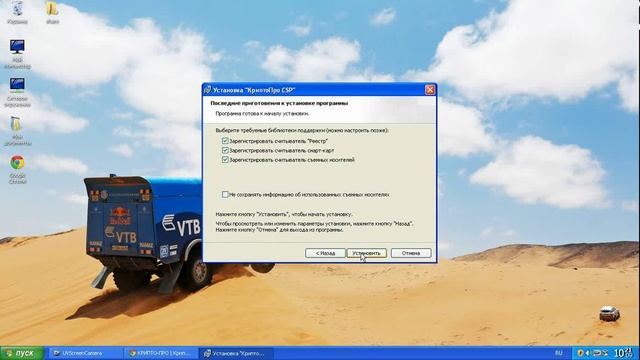640x360 pixels.
Task: Enable 'Не сохранять информацию' checkbox
Action: coord(225,194)
